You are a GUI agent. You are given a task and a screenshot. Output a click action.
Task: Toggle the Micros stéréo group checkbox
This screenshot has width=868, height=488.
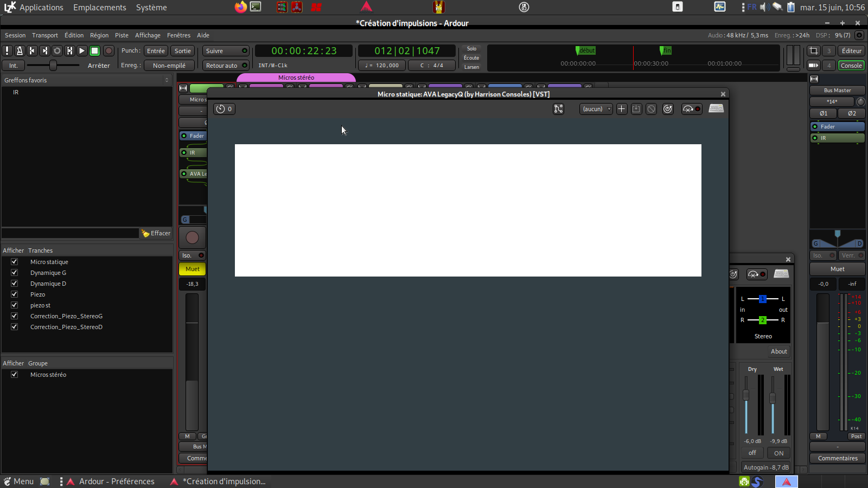click(x=15, y=375)
